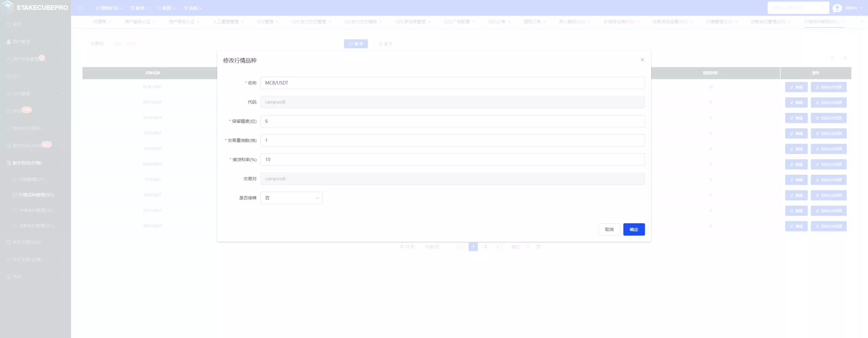Switch to the 人工重置管理 tab

pos(225,22)
